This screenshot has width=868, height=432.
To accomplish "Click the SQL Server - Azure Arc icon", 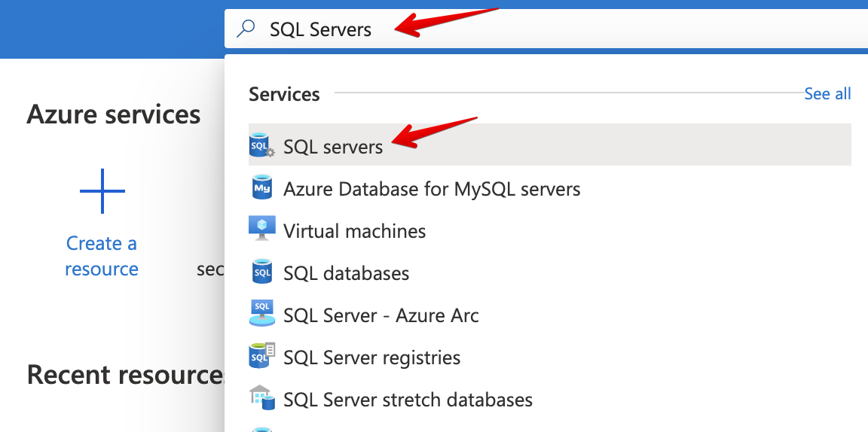I will pos(261,314).
